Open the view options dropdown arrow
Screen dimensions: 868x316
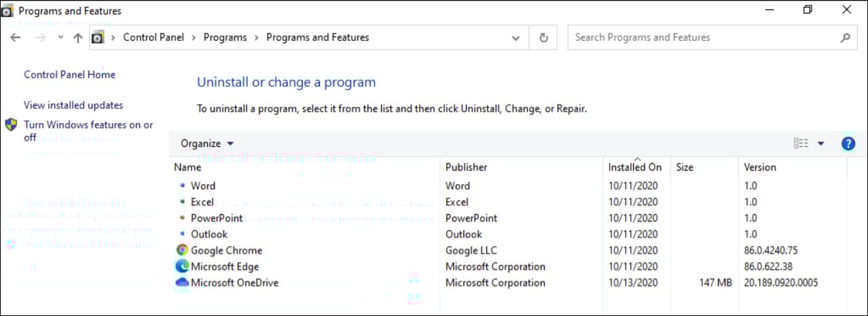coord(820,143)
